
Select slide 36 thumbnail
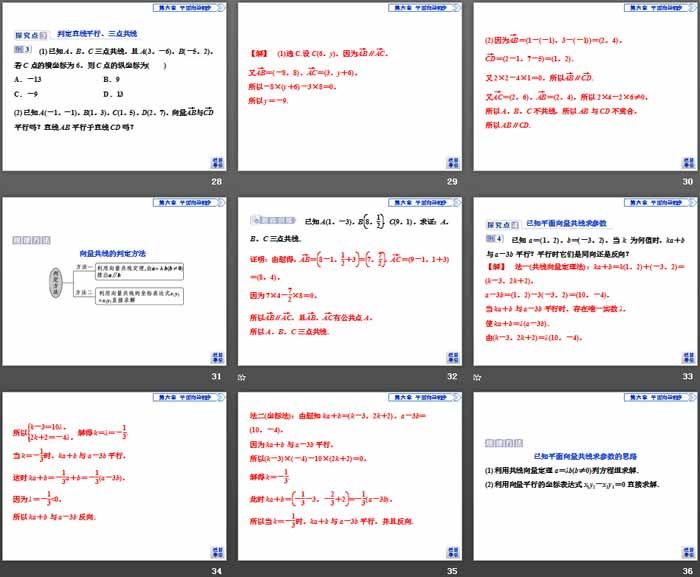pyautogui.click(x=585, y=477)
